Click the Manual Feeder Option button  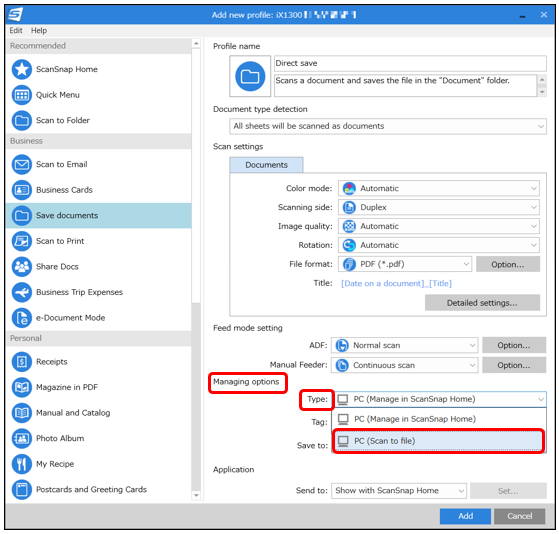click(x=514, y=365)
